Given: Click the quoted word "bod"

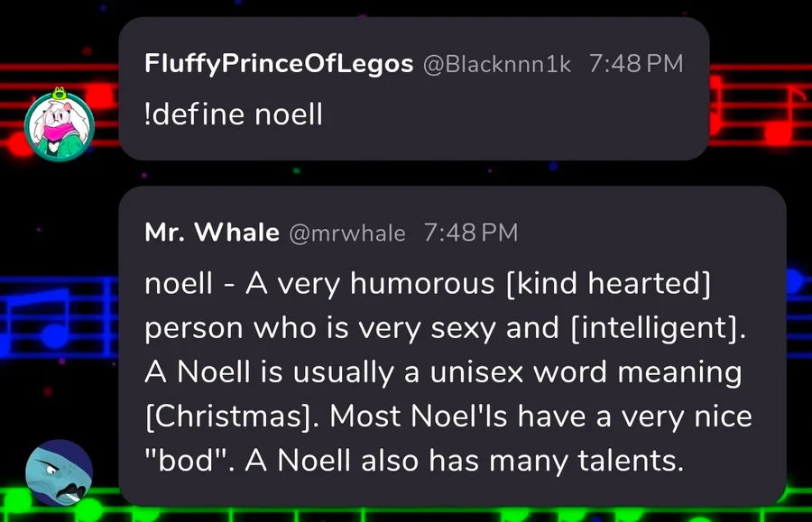Looking at the screenshot, I should point(185,460).
